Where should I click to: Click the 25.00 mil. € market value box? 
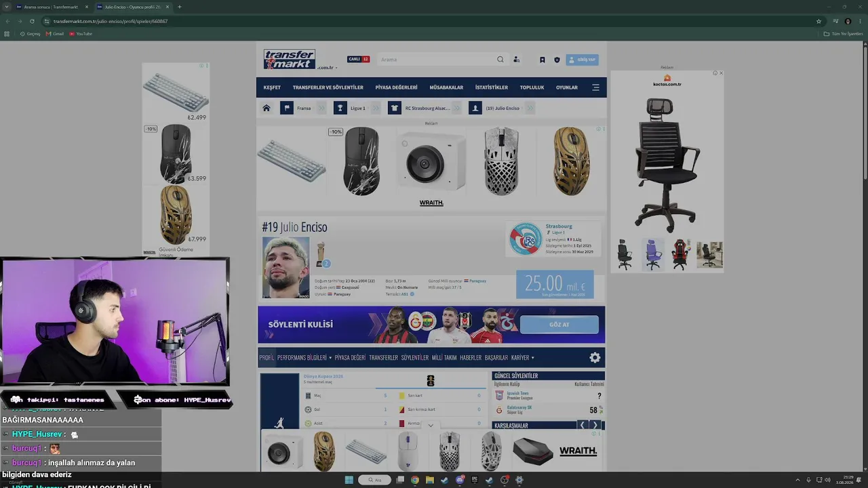[x=555, y=285]
